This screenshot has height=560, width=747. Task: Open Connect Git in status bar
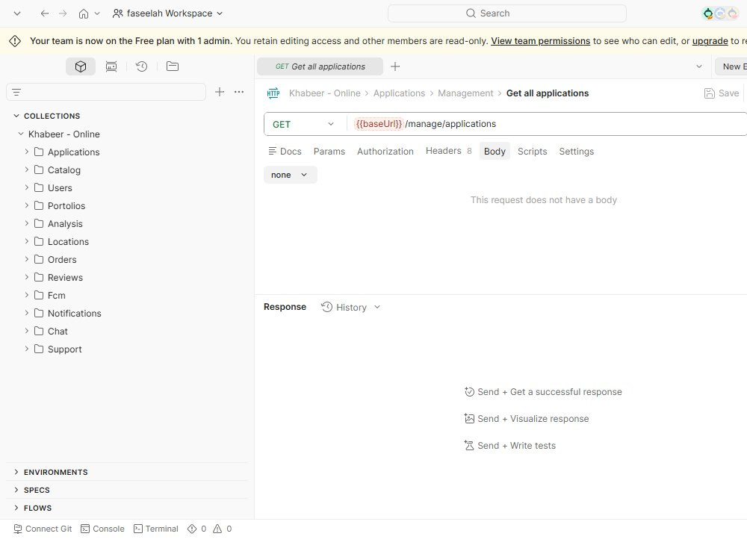(x=43, y=529)
